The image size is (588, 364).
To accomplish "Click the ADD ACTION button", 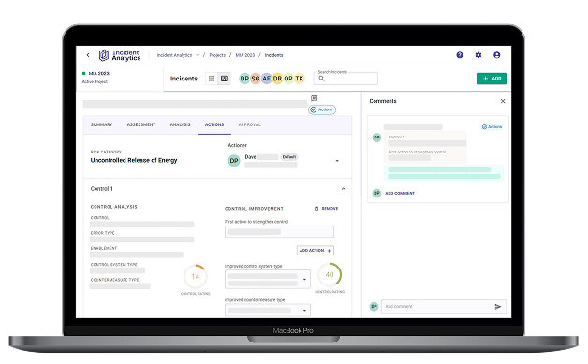I will (x=315, y=251).
